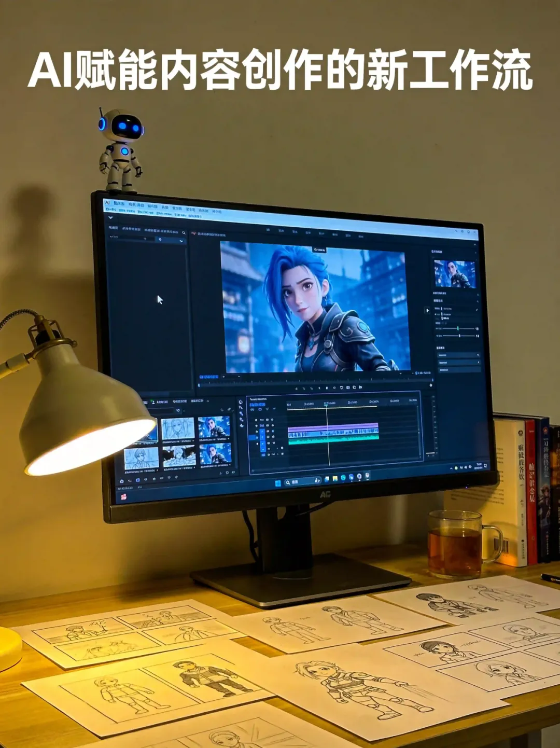Open the yellow File Explorer icon on the taskbar
The height and width of the screenshot is (748, 560).
coord(335,479)
